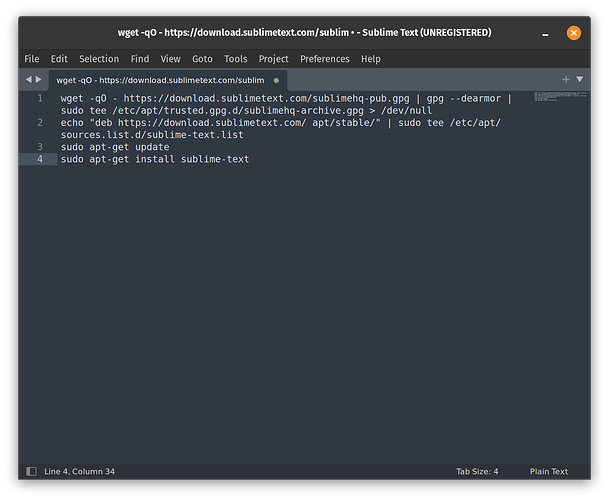Click line number 4 in gutter
609x500 pixels.
coord(40,159)
